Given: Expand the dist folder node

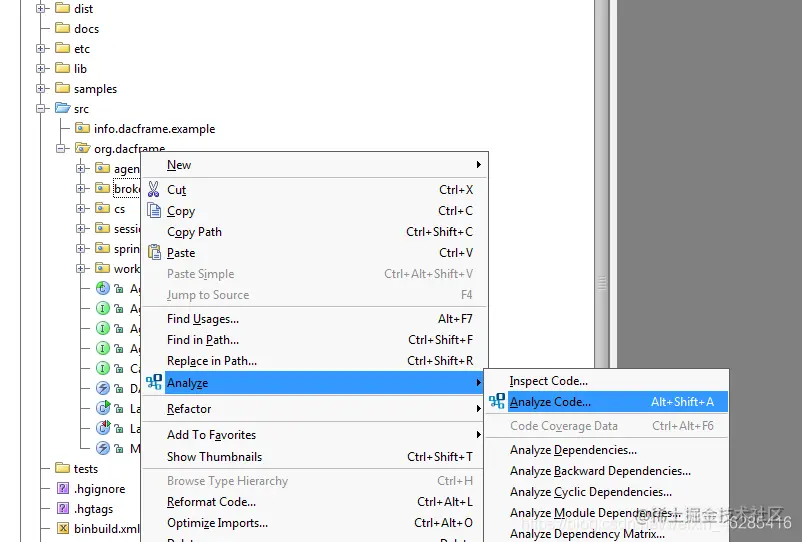Looking at the screenshot, I should point(40,8).
